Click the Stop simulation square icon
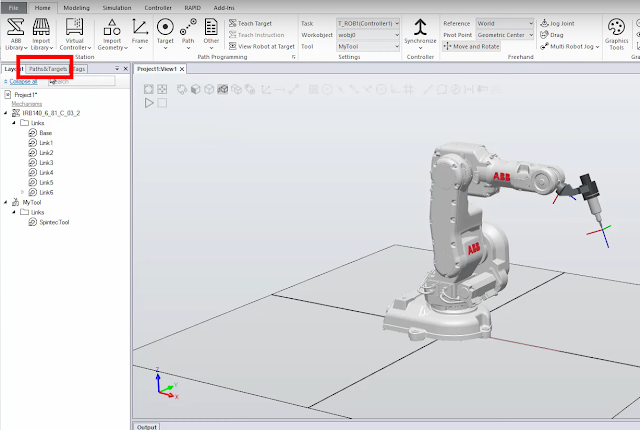Screen dimensions: 640x430 click(162, 103)
